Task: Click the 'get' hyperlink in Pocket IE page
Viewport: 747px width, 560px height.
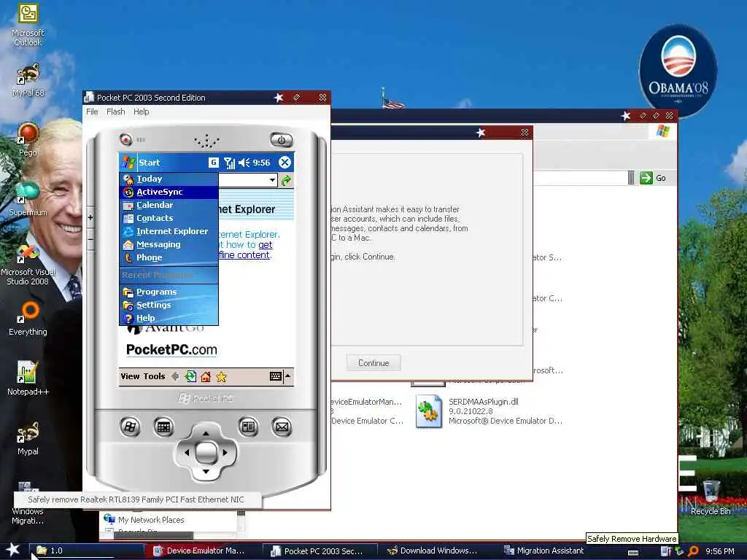Action: pos(266,245)
